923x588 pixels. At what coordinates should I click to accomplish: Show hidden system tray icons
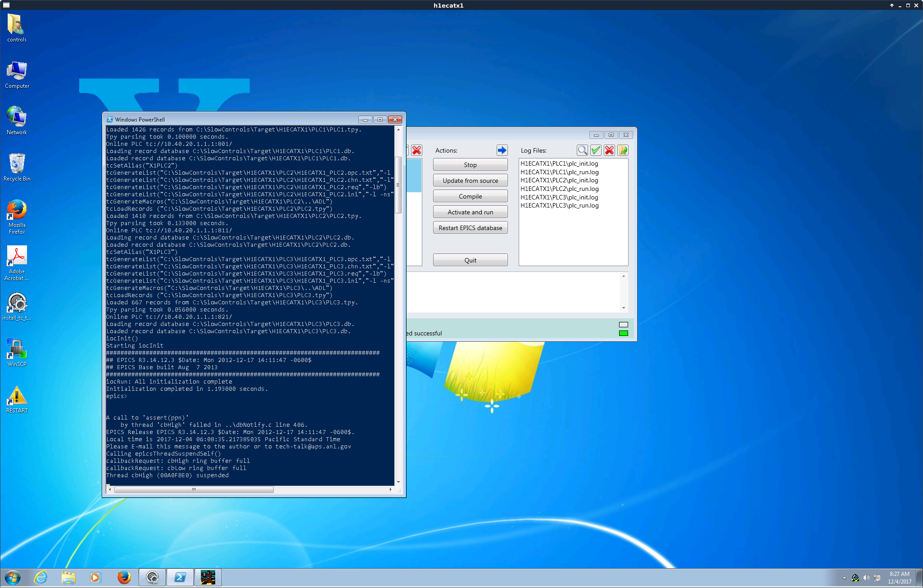pyautogui.click(x=844, y=578)
